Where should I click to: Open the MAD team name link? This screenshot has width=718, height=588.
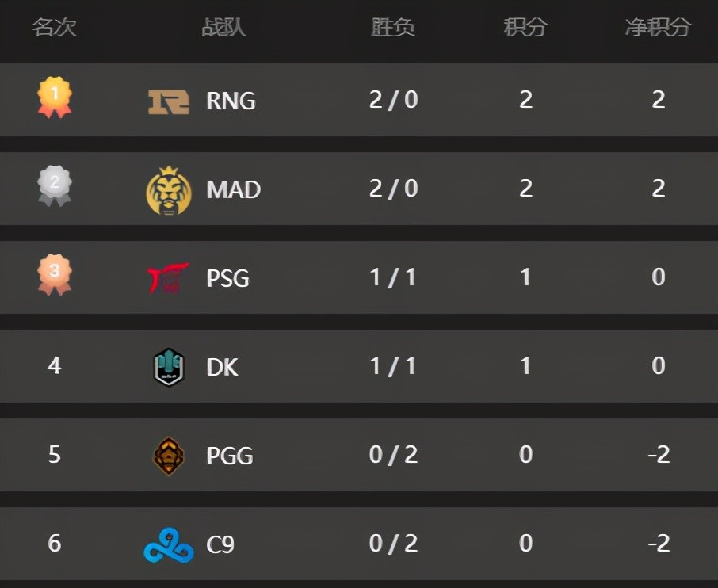click(x=234, y=190)
